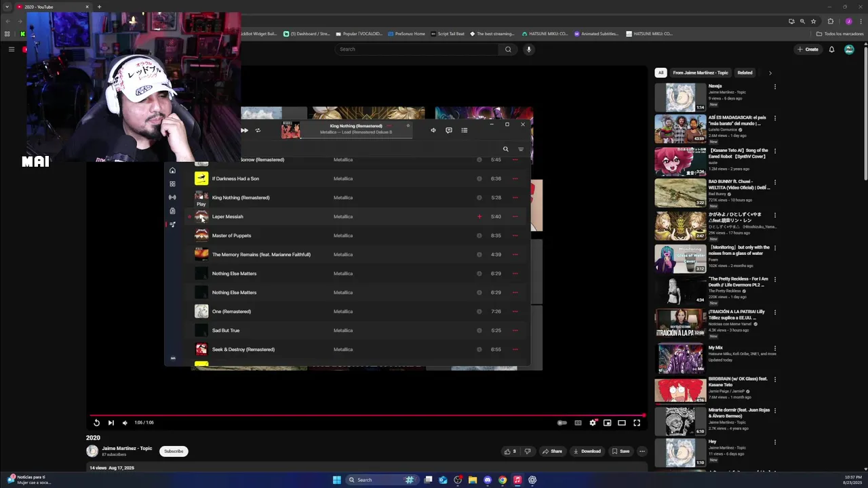Open more options for Sad But True

[515, 330]
